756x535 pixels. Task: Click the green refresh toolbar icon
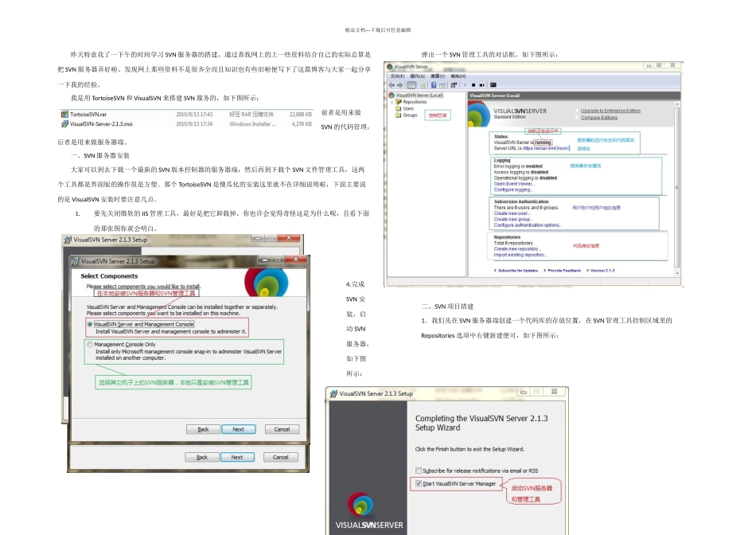coord(423,85)
